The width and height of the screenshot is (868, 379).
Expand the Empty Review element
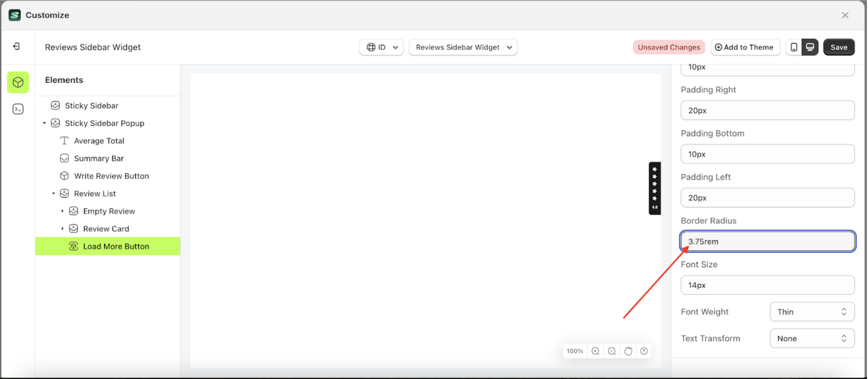pyautogui.click(x=63, y=211)
